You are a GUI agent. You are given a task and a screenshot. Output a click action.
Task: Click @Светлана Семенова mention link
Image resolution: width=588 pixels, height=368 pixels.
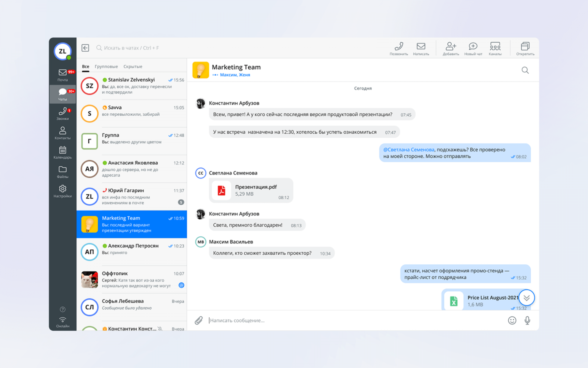pos(409,150)
